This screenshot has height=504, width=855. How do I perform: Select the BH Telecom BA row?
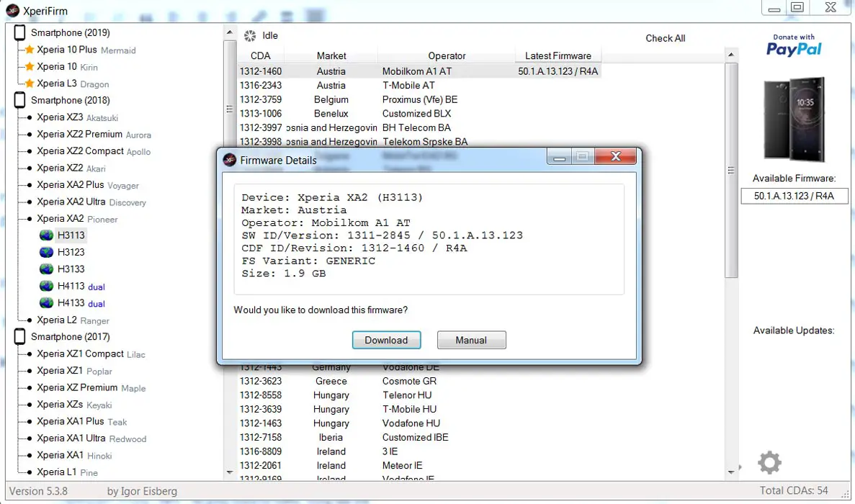[x=419, y=128]
